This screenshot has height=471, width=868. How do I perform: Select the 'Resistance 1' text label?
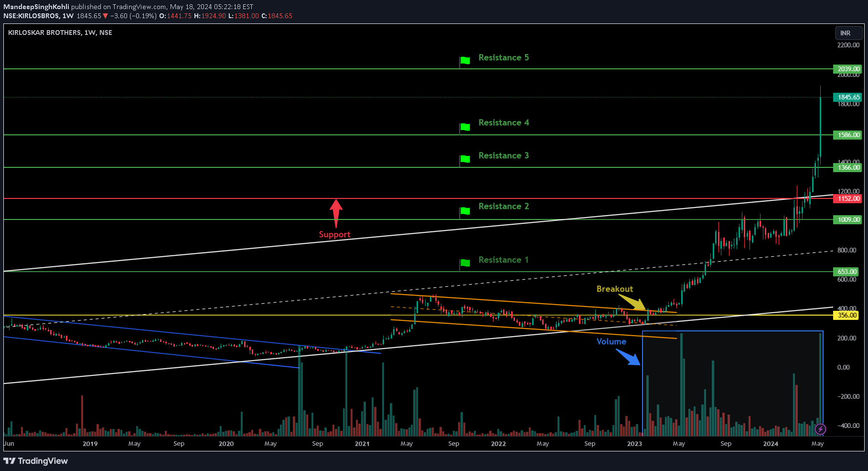click(504, 260)
